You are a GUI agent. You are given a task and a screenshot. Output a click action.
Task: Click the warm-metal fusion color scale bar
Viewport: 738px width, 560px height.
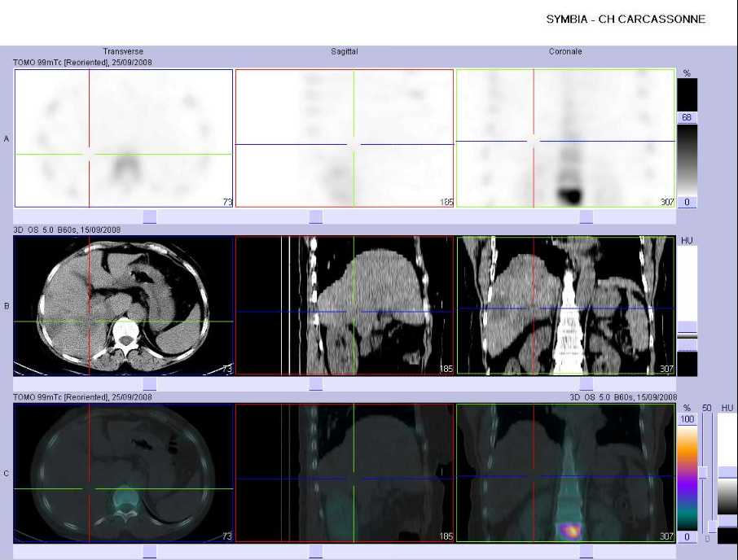tap(687, 478)
